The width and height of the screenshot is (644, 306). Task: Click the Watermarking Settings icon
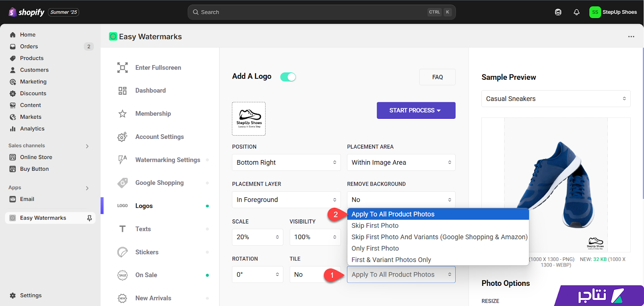click(122, 160)
